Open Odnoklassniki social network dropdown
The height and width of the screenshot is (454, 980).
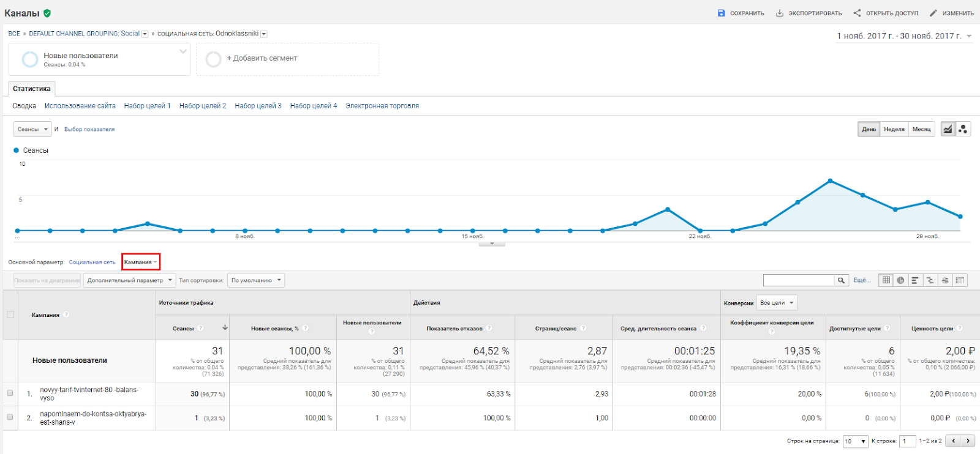pos(264,34)
